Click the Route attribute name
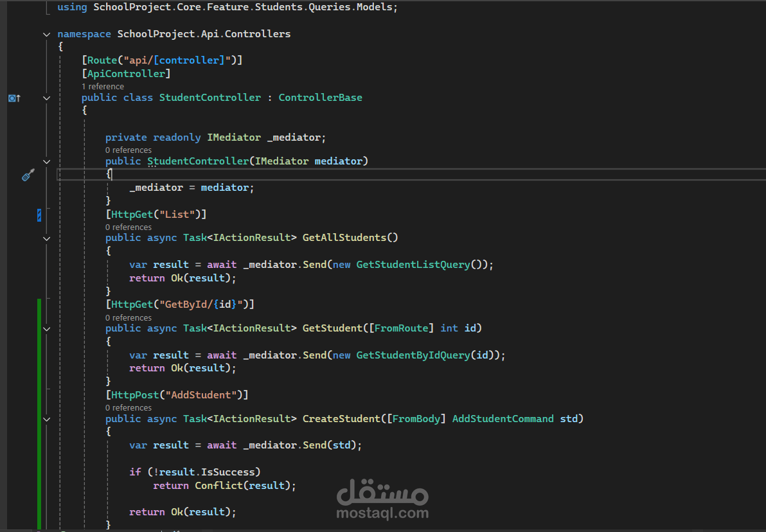This screenshot has width=766, height=532. point(102,60)
